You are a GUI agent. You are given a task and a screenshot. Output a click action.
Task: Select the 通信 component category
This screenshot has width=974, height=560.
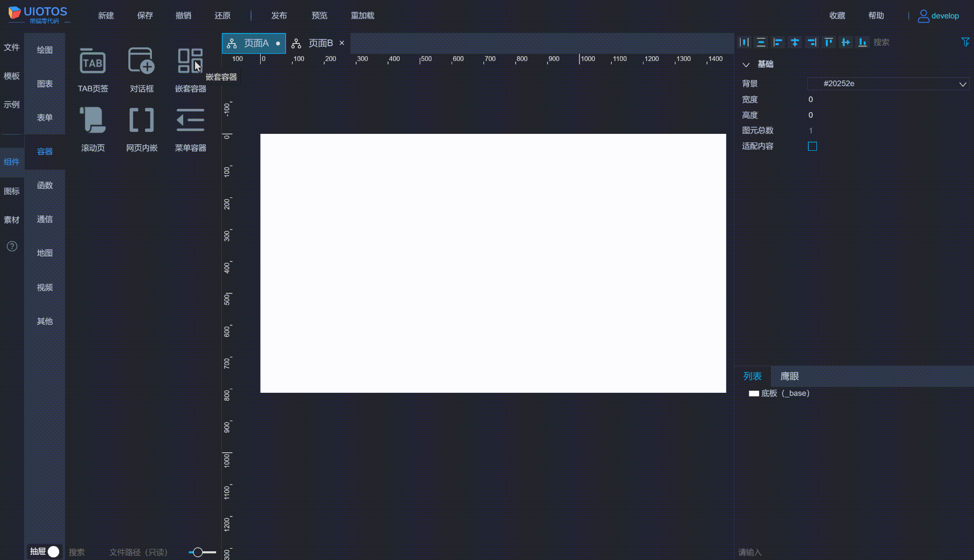pyautogui.click(x=45, y=219)
